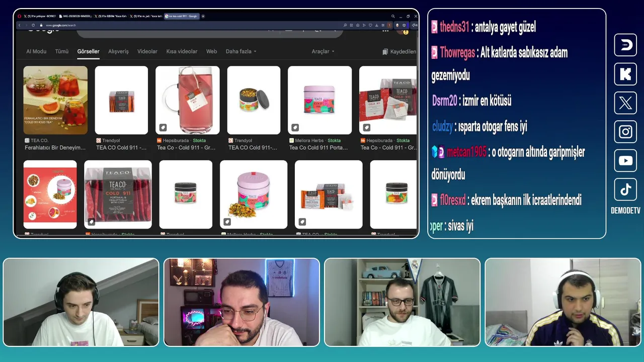
Task: Click the red badge extension icon showing 1
Action: (x=389, y=25)
